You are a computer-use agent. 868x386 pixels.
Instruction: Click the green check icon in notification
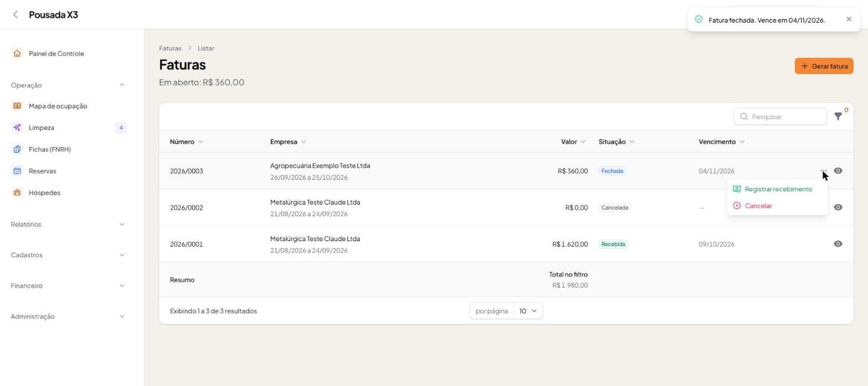click(699, 19)
